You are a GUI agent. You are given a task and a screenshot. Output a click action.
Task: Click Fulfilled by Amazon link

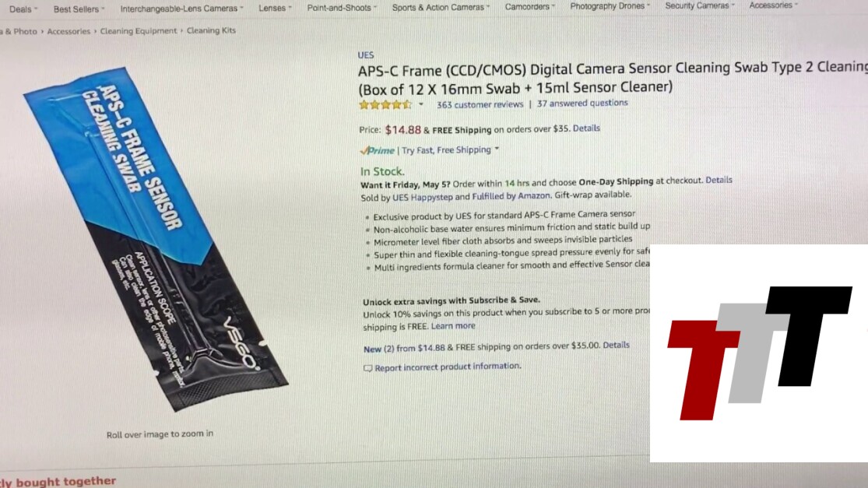click(x=511, y=195)
